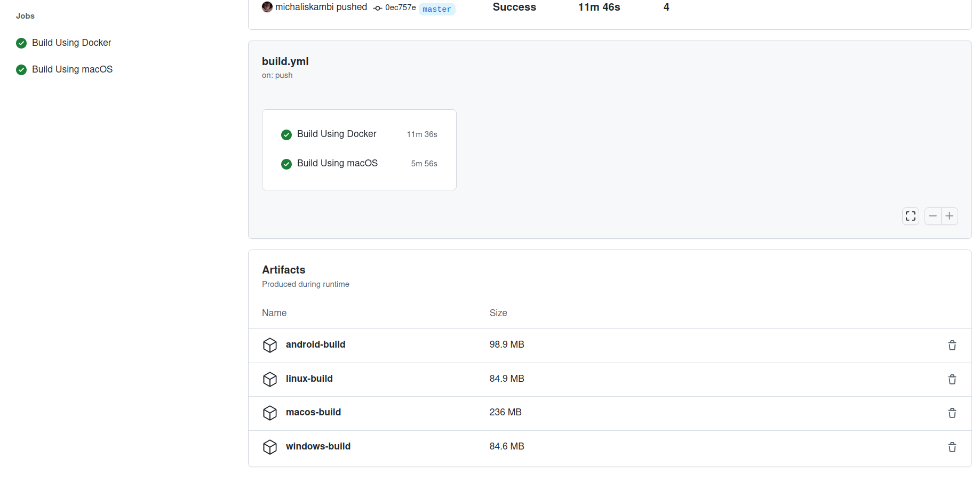Select Build Using Docker node in the workflow graph
Viewport: 980px width, 490px height.
pyautogui.click(x=337, y=134)
